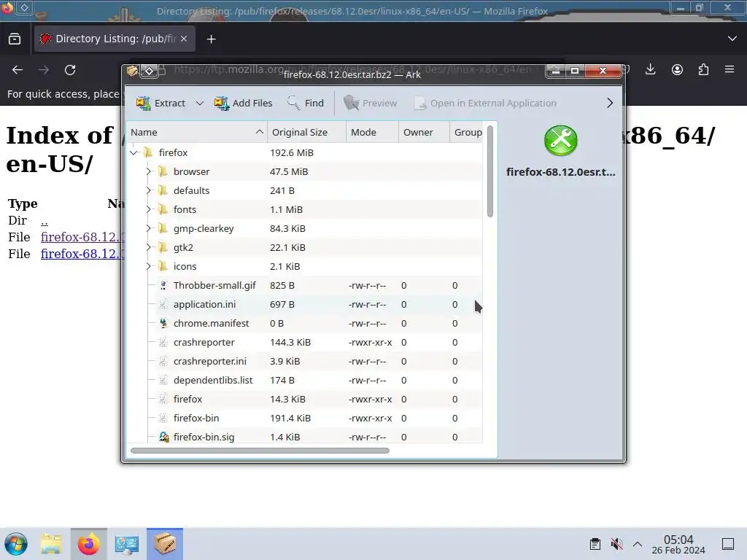Select the defaults folder icon
The height and width of the screenshot is (560, 747).
(163, 190)
